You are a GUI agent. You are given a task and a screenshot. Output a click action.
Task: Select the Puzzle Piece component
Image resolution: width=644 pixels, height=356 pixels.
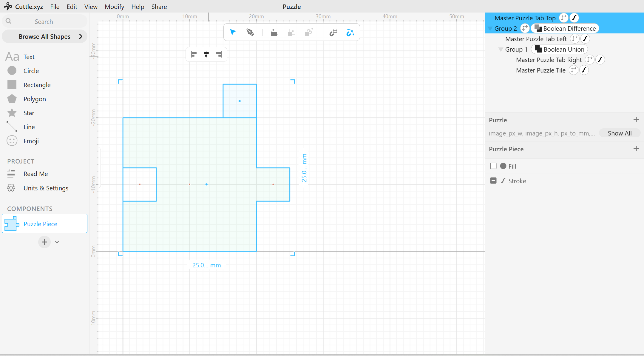pyautogui.click(x=45, y=224)
